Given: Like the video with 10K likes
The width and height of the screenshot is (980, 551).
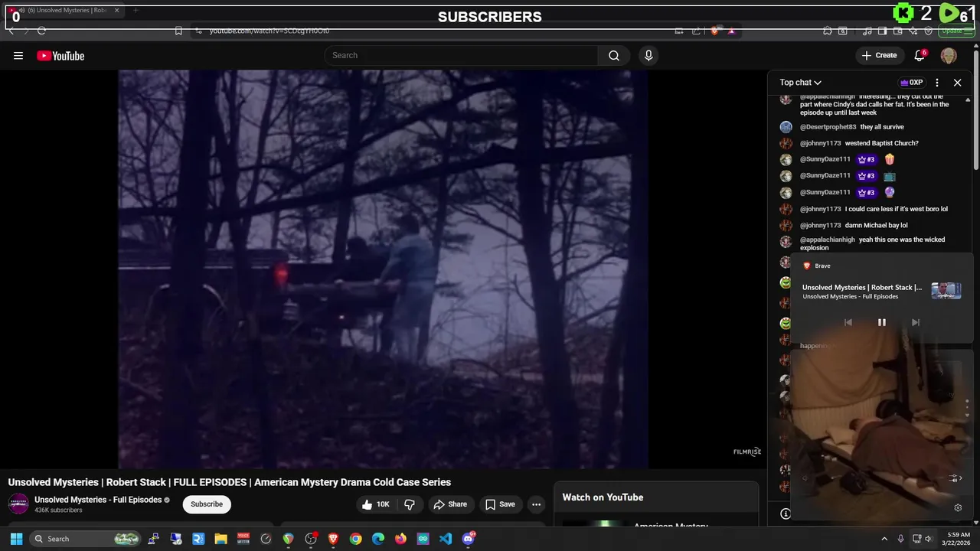Looking at the screenshot, I should [376, 504].
